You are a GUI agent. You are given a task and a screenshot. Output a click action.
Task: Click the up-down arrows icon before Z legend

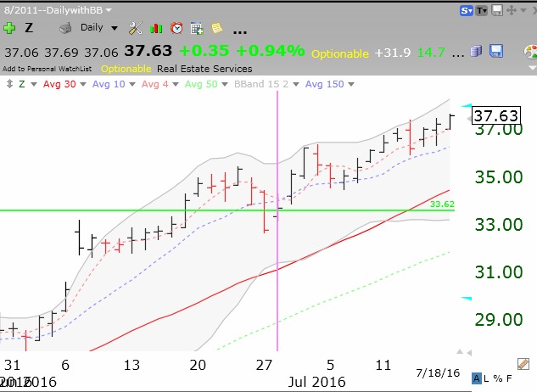coord(9,84)
